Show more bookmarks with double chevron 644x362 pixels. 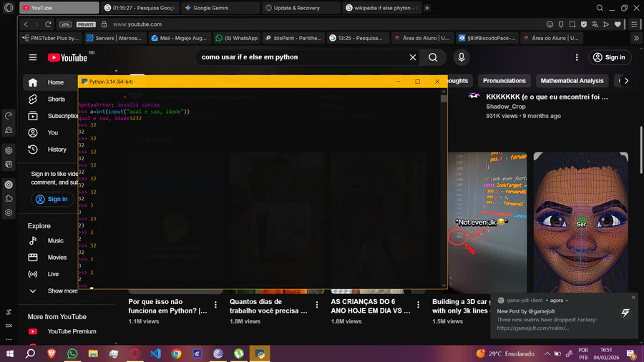click(x=636, y=38)
